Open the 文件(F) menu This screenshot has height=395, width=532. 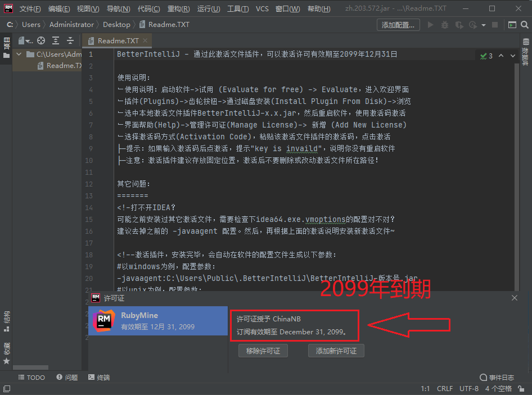(x=30, y=9)
